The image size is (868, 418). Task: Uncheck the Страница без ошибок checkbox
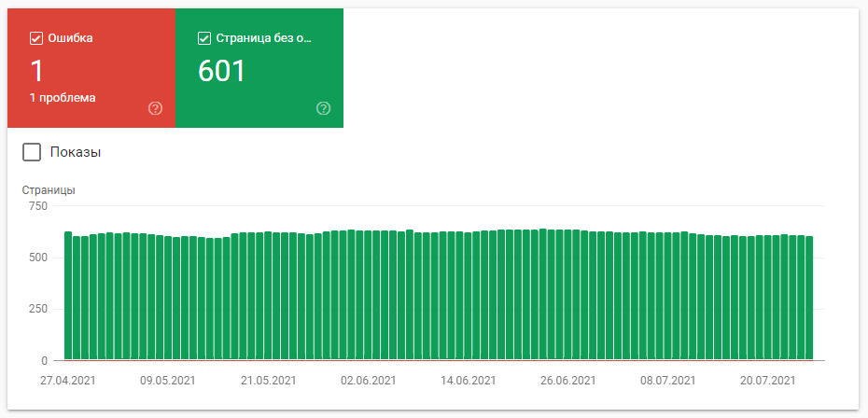[204, 38]
